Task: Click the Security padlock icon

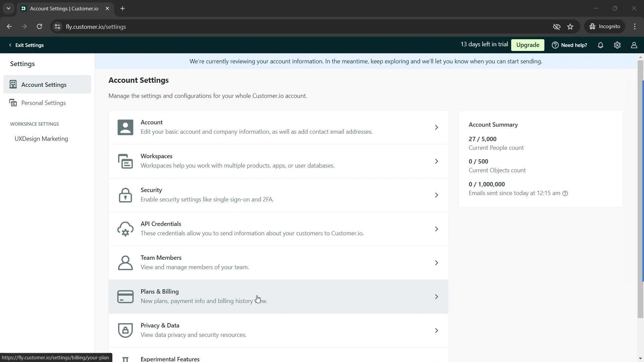Action: pos(125,195)
